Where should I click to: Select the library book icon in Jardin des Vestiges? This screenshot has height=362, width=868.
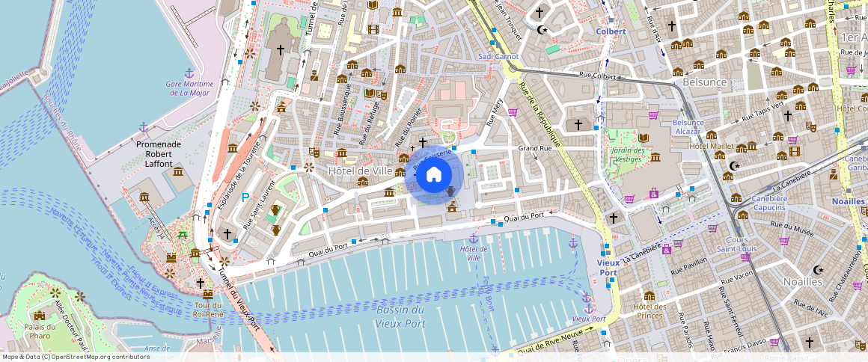point(644,138)
